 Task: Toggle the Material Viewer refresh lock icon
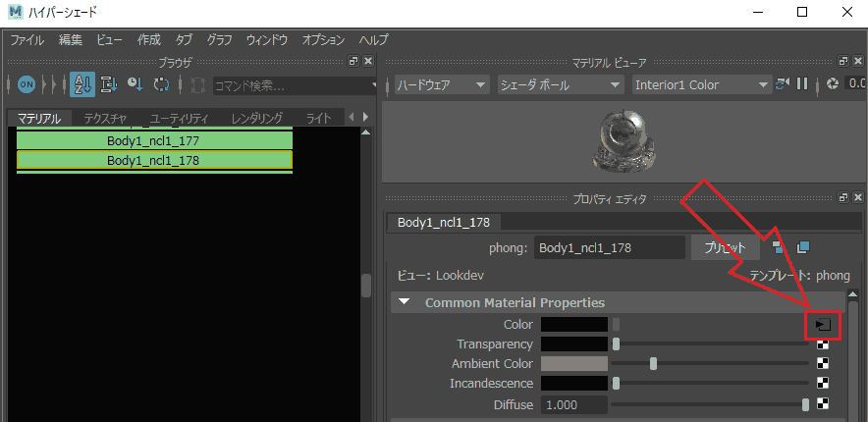782,84
